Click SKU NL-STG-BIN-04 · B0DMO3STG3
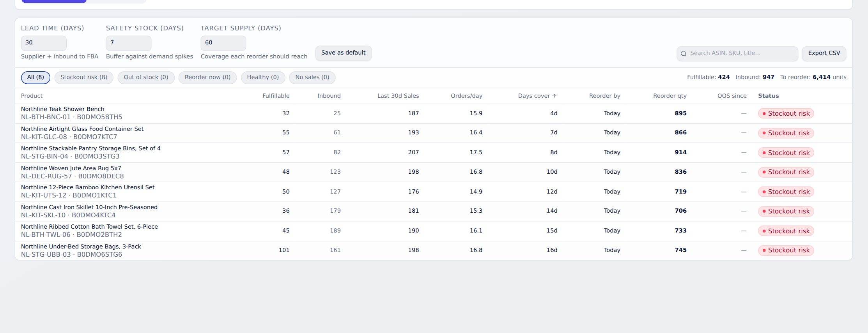This screenshot has height=333, width=868. click(x=70, y=157)
